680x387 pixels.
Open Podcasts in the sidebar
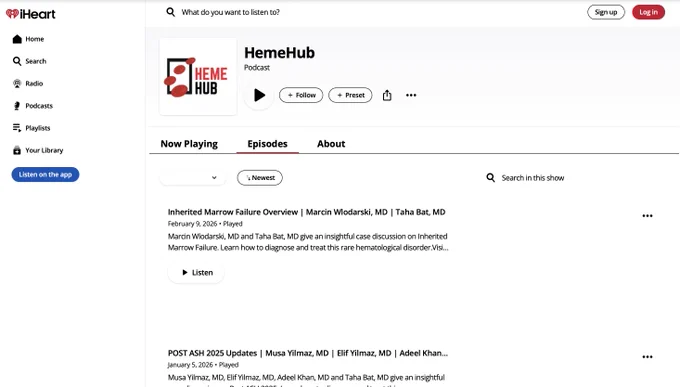point(33,106)
